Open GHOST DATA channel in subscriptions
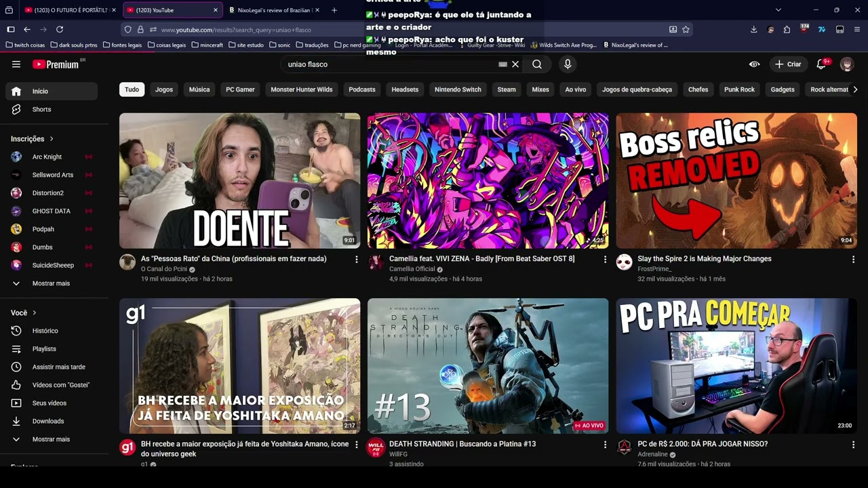868x488 pixels. 52,211
